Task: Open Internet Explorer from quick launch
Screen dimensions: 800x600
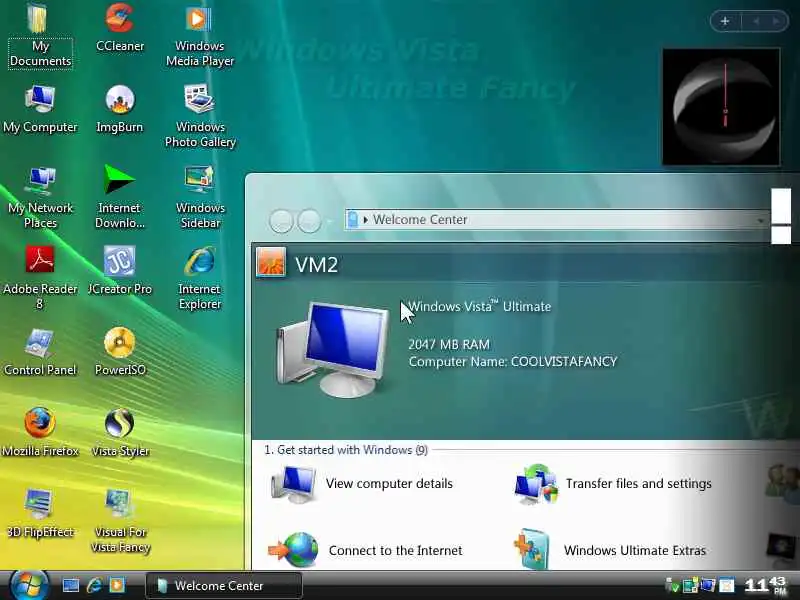Action: 94,585
